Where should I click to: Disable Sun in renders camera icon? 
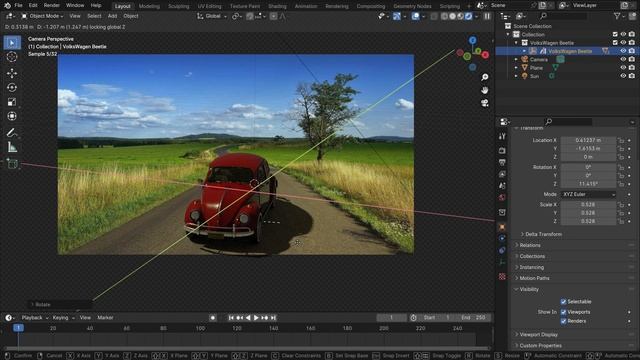click(x=632, y=76)
